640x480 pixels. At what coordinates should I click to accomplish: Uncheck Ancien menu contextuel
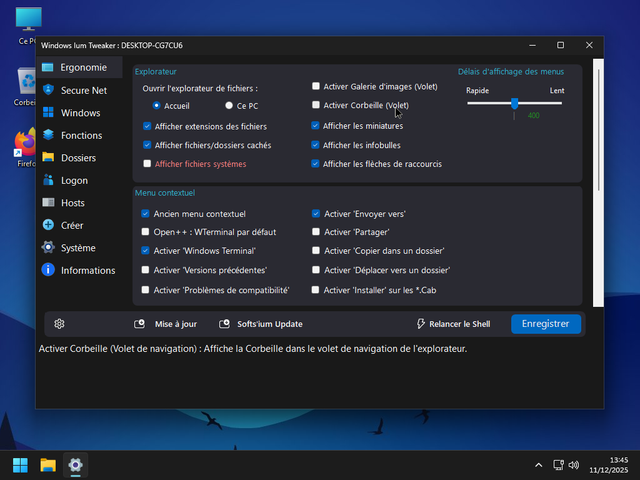pyautogui.click(x=145, y=213)
